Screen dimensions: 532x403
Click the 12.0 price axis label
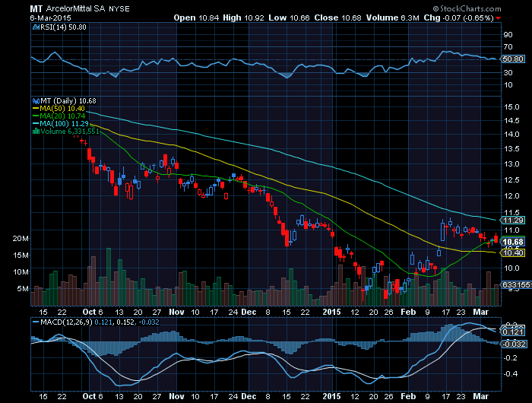pyautogui.click(x=511, y=196)
